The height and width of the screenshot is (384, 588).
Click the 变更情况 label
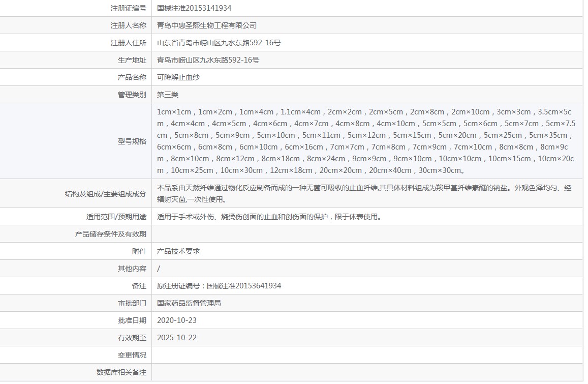point(132,355)
